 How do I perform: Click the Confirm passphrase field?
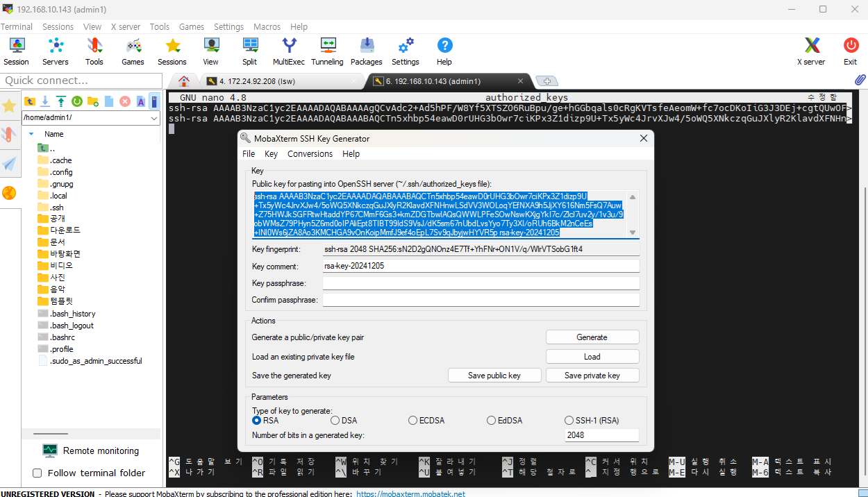(x=481, y=300)
